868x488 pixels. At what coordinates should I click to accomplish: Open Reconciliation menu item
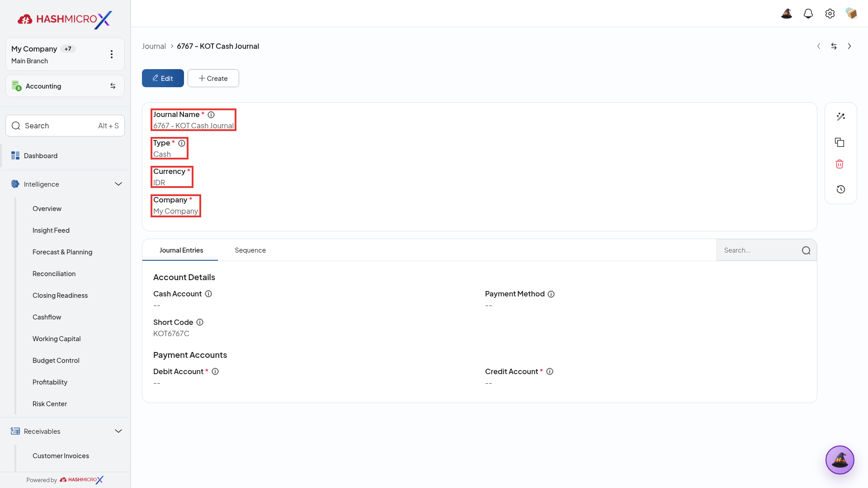coord(54,274)
